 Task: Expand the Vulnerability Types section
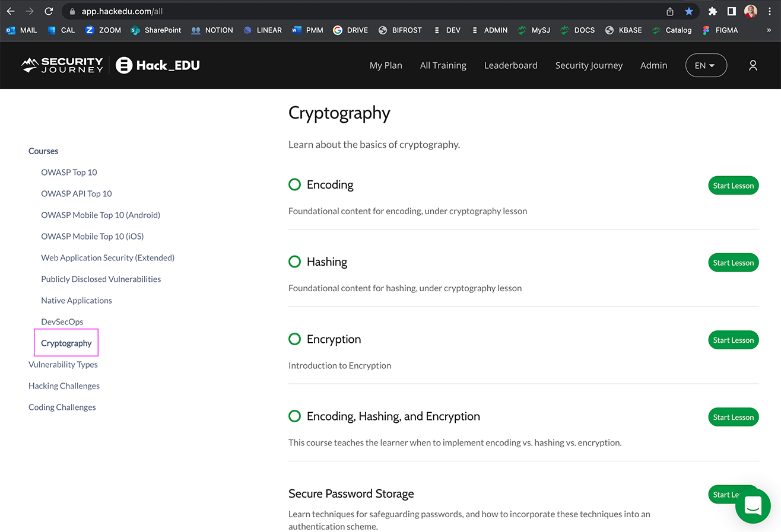click(63, 364)
